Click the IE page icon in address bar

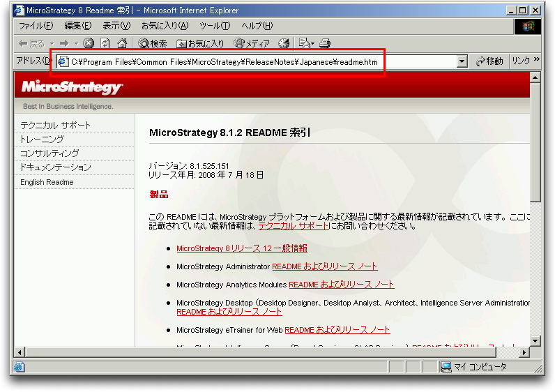63,61
